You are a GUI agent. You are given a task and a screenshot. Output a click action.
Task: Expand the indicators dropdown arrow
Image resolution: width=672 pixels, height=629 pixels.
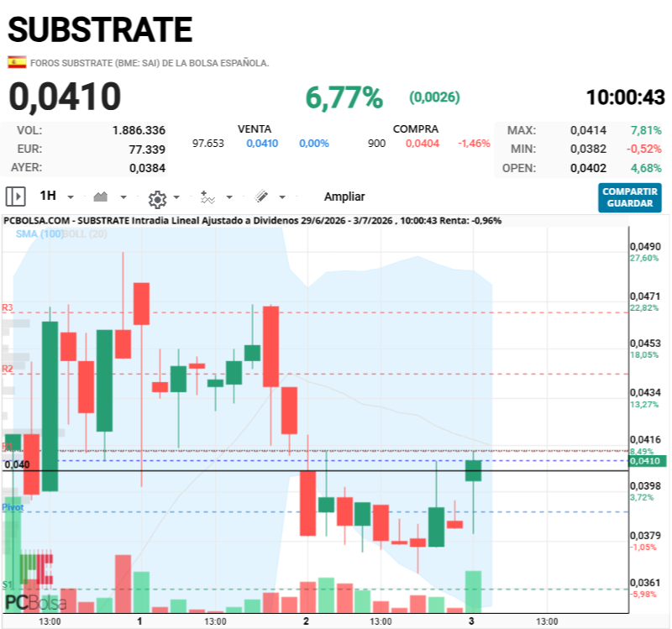[x=229, y=197]
